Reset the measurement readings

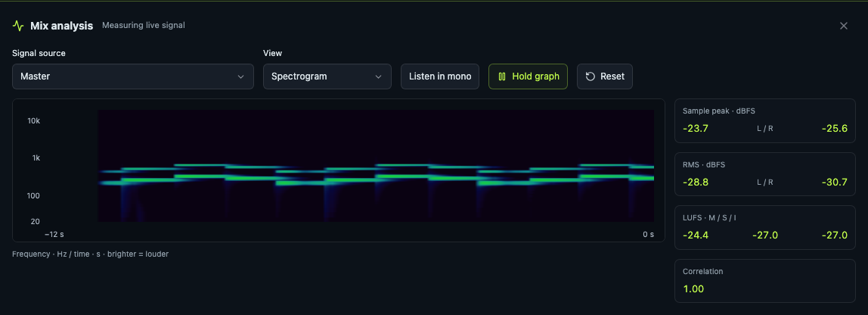coord(605,76)
